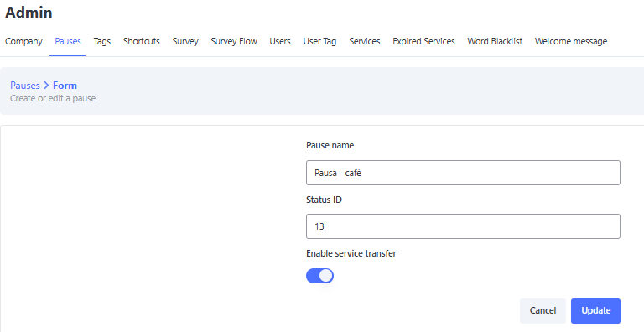The image size is (644, 332).
Task: Click the 'Create or edit a pause' subtitle
Action: [x=53, y=98]
